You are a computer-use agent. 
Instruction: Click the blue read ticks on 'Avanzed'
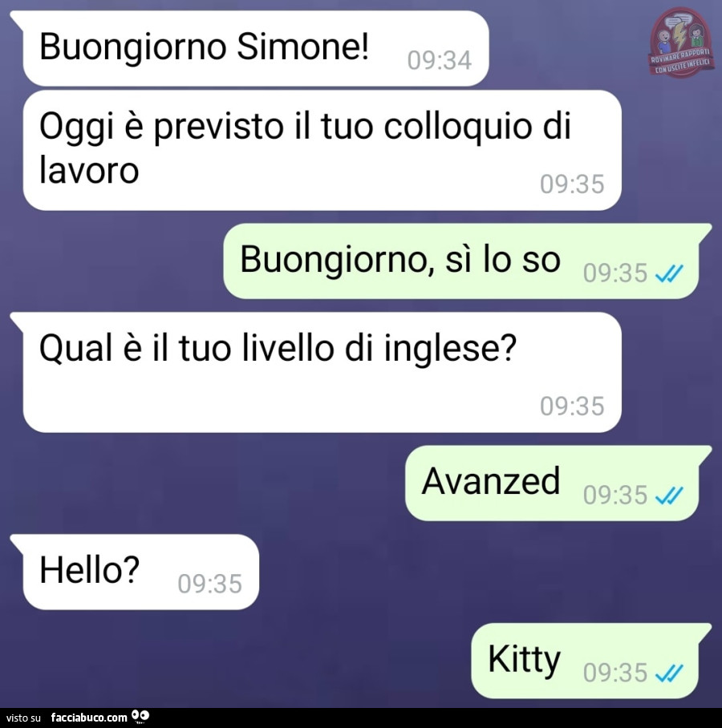pyautogui.click(x=669, y=495)
